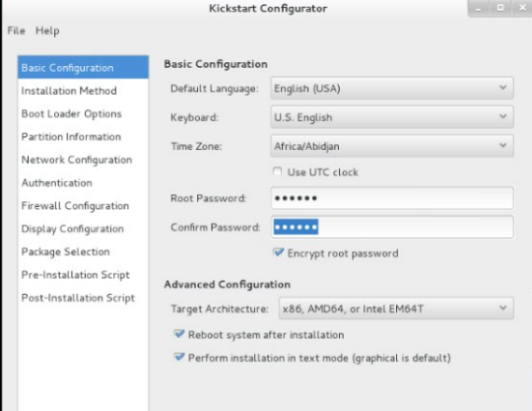Maximize the Kickstart Configurator window
Viewport: 532px width, 411px height.
(500, 8)
